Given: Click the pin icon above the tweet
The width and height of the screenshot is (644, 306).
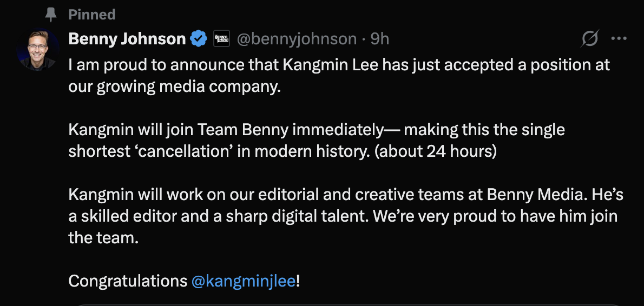Looking at the screenshot, I should [51, 15].
